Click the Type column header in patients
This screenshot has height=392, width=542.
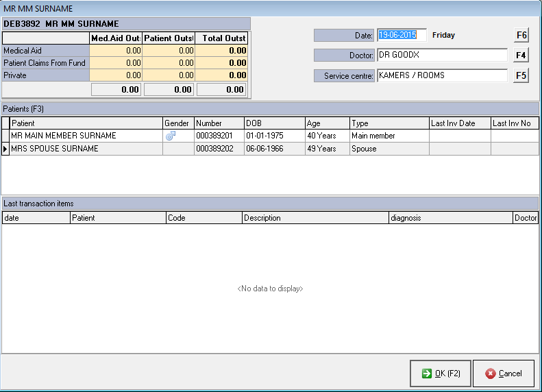click(x=389, y=123)
